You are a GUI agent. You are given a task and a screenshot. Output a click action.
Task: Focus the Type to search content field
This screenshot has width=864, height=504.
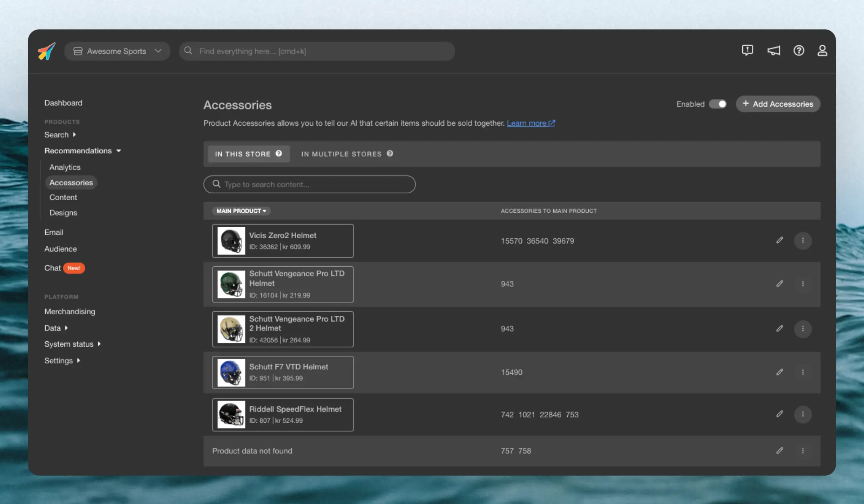pyautogui.click(x=309, y=184)
